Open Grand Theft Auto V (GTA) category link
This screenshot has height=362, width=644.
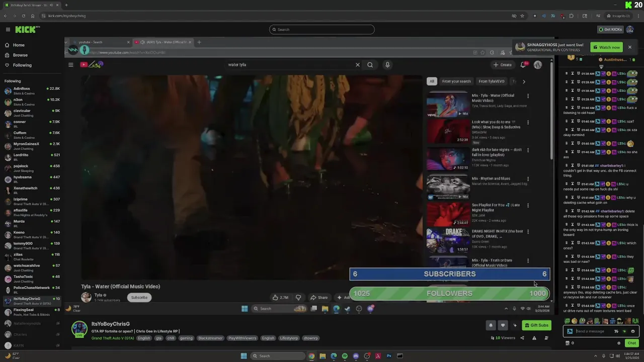click(x=113, y=338)
